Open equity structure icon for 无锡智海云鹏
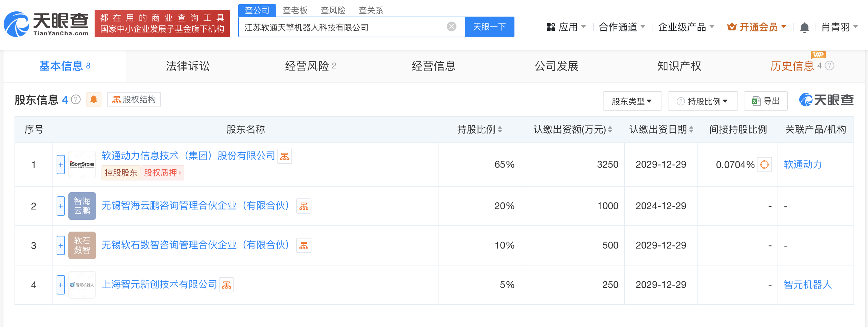The image size is (868, 327). point(304,206)
